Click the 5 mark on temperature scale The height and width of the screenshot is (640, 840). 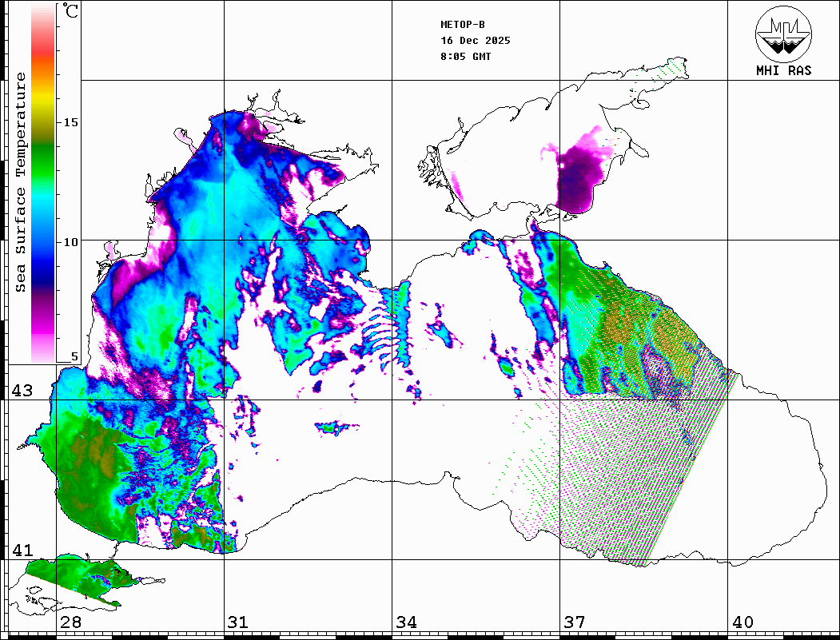click(x=75, y=357)
